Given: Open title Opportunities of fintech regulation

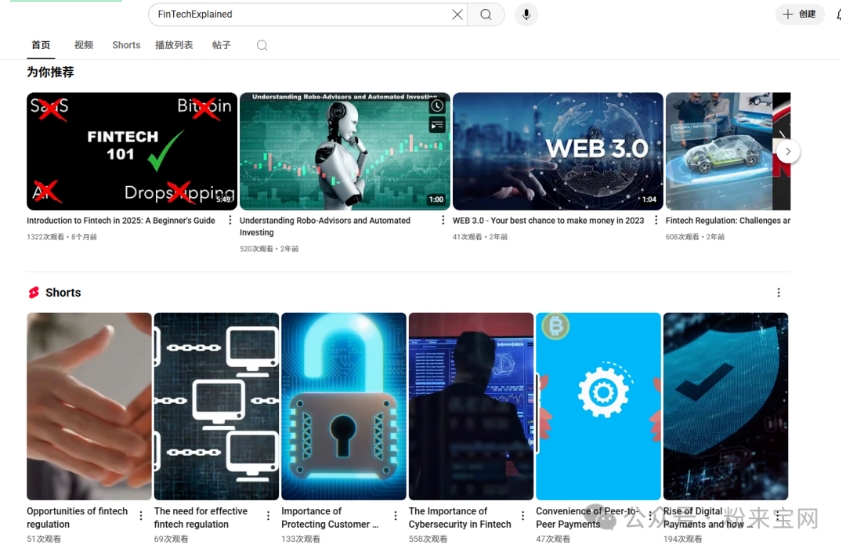Looking at the screenshot, I should coord(77,518).
